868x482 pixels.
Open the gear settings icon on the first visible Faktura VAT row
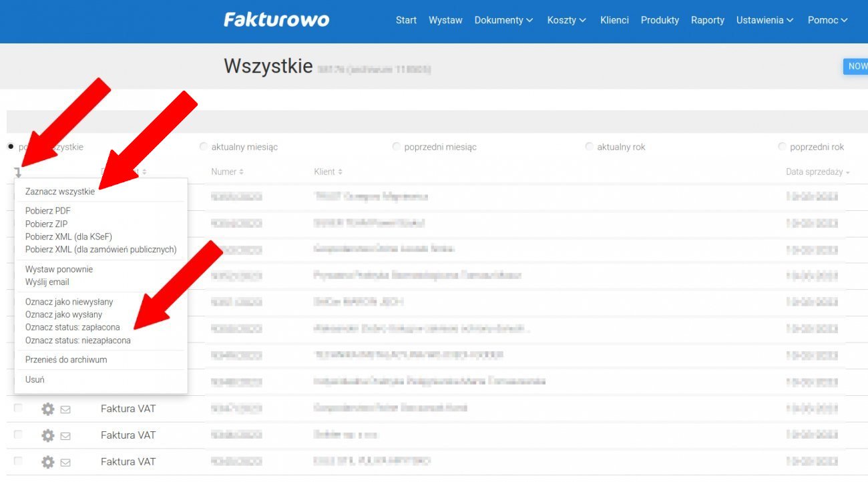click(x=48, y=409)
